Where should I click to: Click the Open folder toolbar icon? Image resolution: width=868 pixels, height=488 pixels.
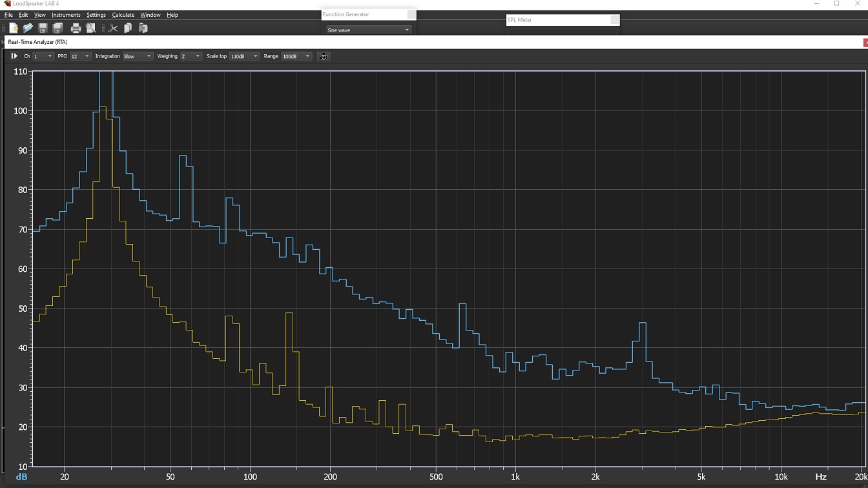(28, 28)
